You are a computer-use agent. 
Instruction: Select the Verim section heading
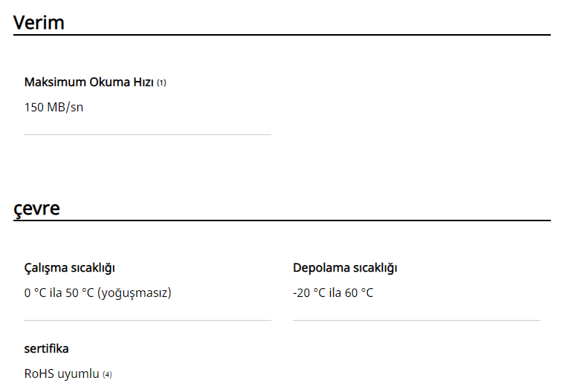[x=39, y=22]
